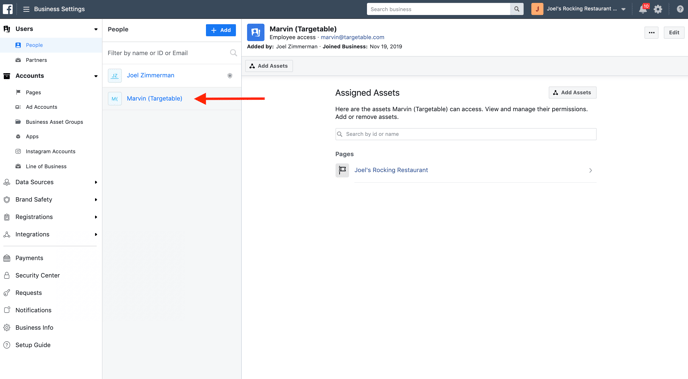Click the page flag icon for Joel's Rocking Restaurant
The width and height of the screenshot is (688, 379).
342,170
